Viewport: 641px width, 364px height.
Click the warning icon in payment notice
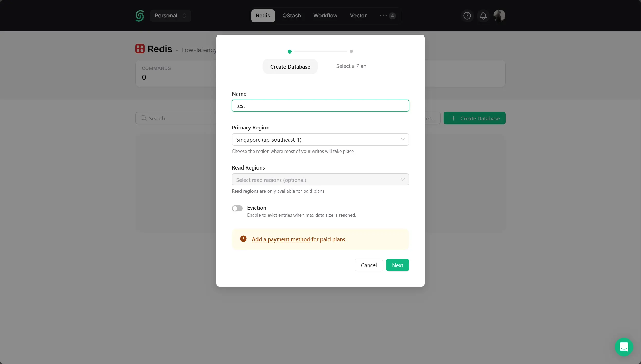(243, 239)
